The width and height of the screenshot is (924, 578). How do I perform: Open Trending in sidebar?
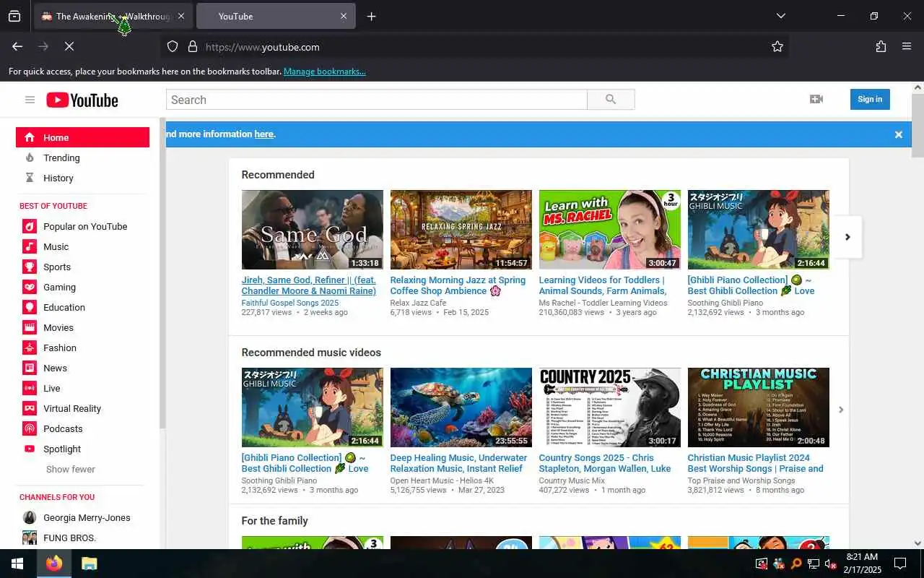[61, 158]
